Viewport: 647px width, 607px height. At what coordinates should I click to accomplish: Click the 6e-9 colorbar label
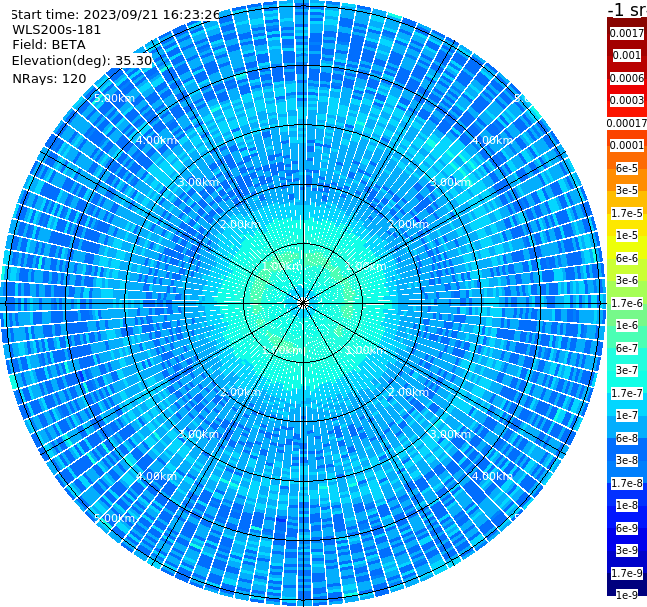point(627,528)
